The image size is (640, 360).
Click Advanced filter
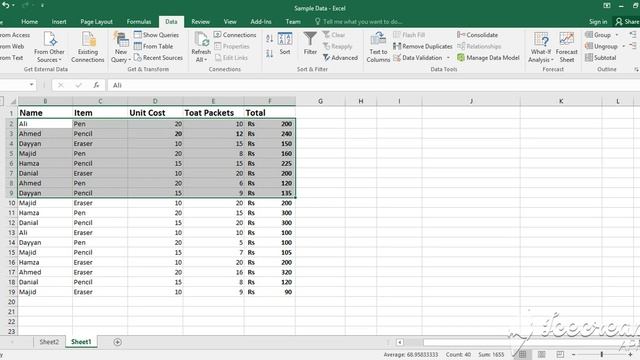coord(340,58)
